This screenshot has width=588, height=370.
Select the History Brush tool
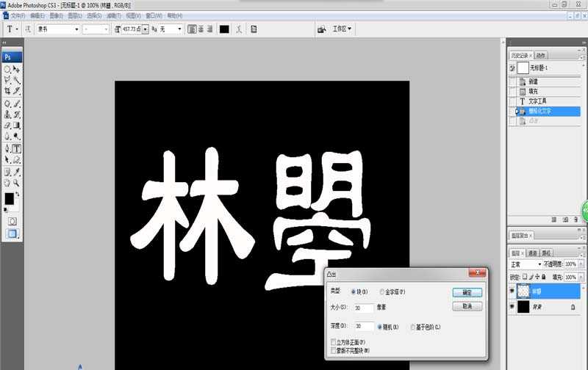pos(16,115)
